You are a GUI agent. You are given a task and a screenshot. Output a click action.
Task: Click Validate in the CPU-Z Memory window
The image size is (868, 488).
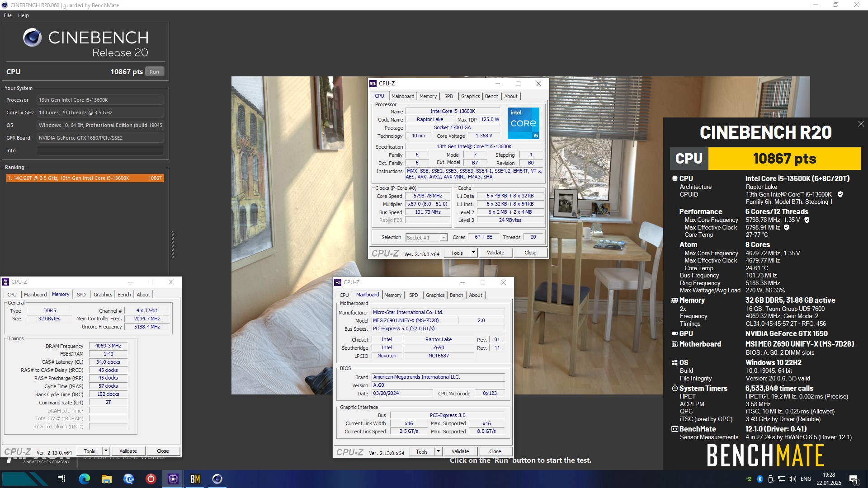[x=128, y=451]
